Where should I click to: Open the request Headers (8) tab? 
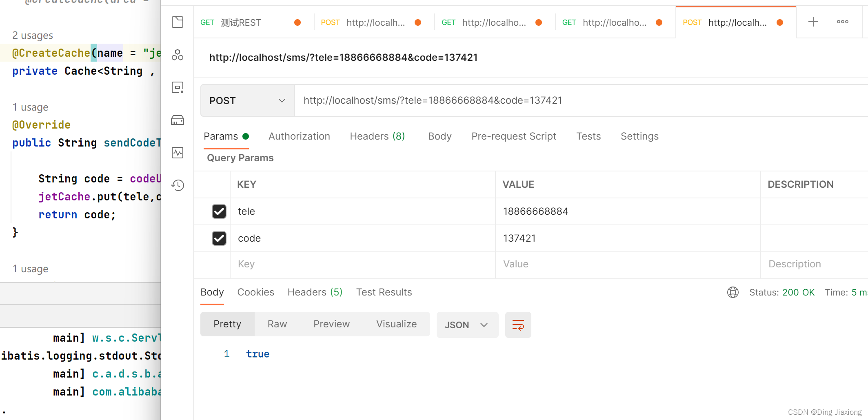(377, 136)
